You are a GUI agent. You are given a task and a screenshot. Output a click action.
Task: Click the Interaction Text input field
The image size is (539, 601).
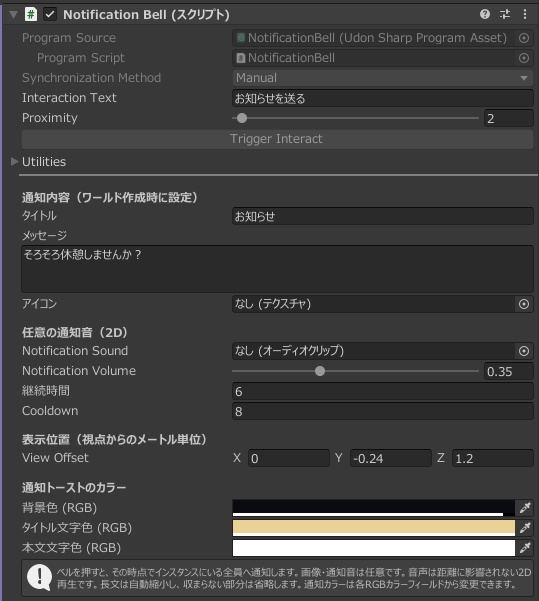[x=383, y=98]
